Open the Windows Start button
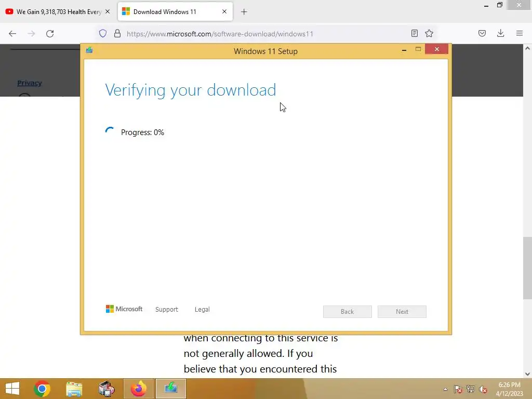The height and width of the screenshot is (399, 532). pos(12,389)
